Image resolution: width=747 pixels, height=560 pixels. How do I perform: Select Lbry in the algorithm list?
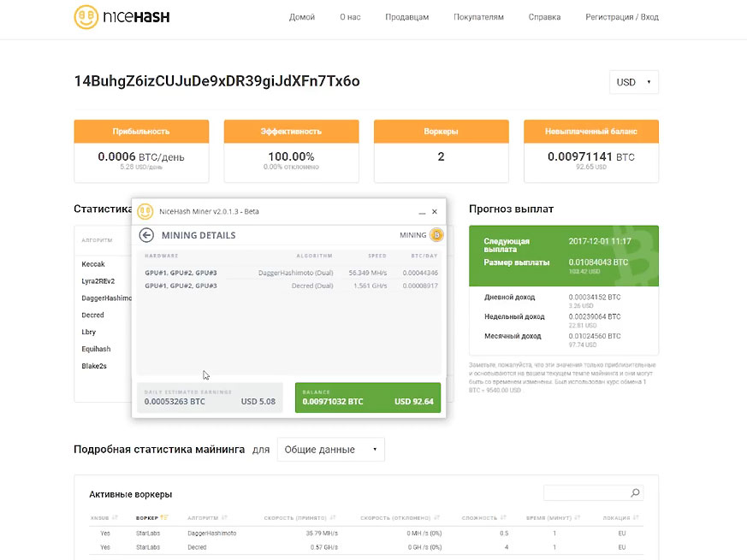[x=89, y=332]
